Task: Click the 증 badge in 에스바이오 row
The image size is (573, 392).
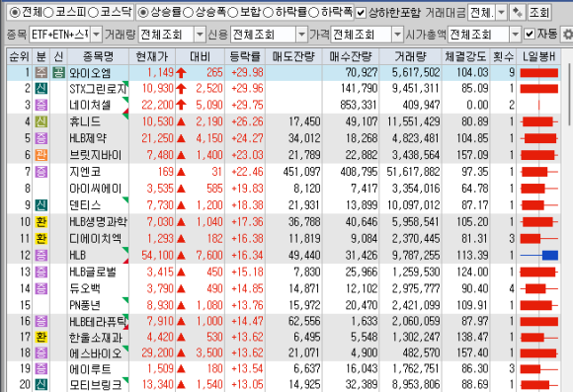Action: point(41,353)
